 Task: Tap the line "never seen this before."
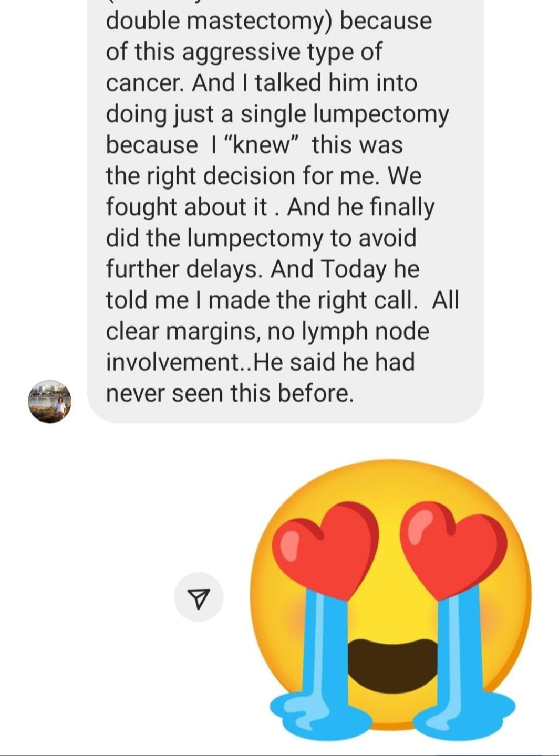click(230, 393)
